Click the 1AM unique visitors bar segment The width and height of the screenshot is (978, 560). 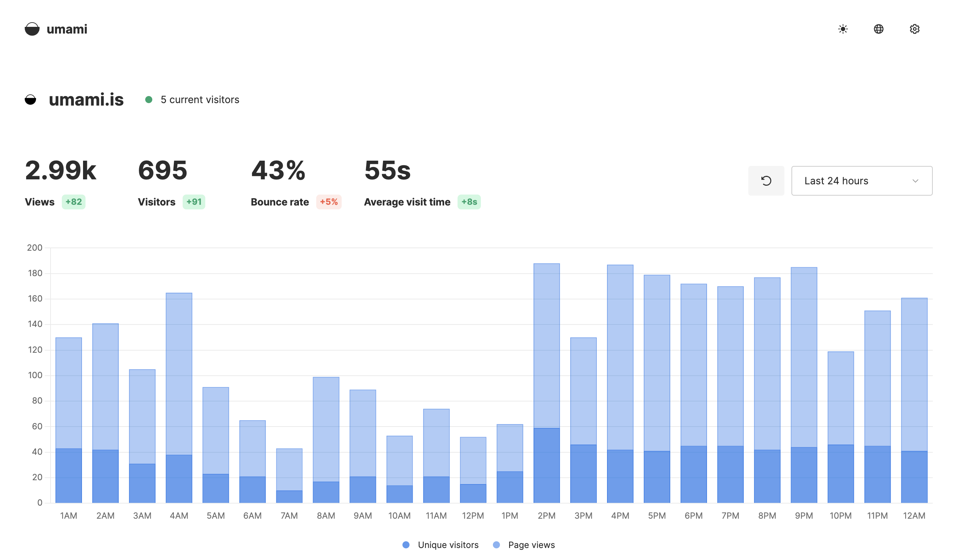click(69, 476)
